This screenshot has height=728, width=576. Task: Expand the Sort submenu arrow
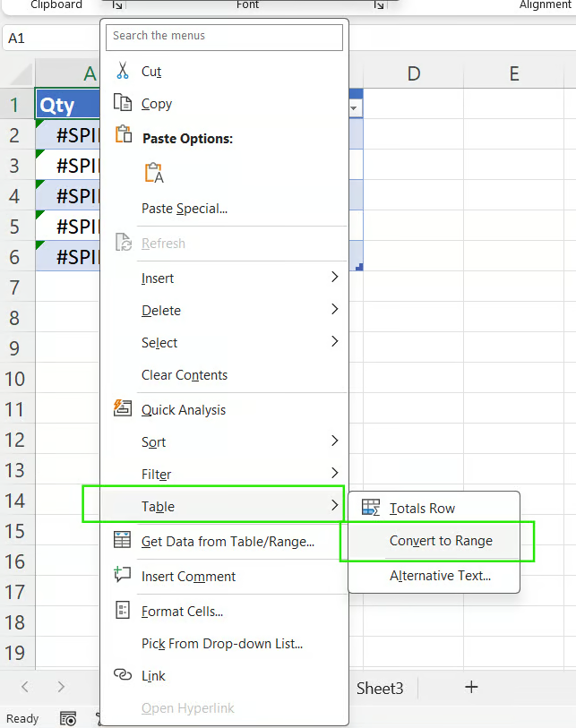(334, 441)
